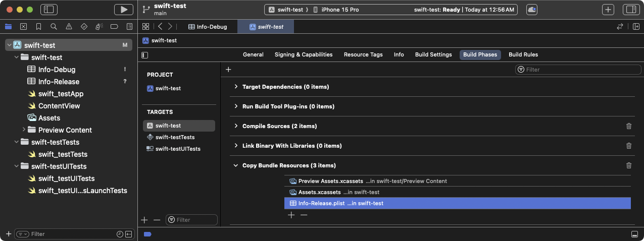
Task: Collapse the Copy Bundle Resources section
Action: (235, 165)
